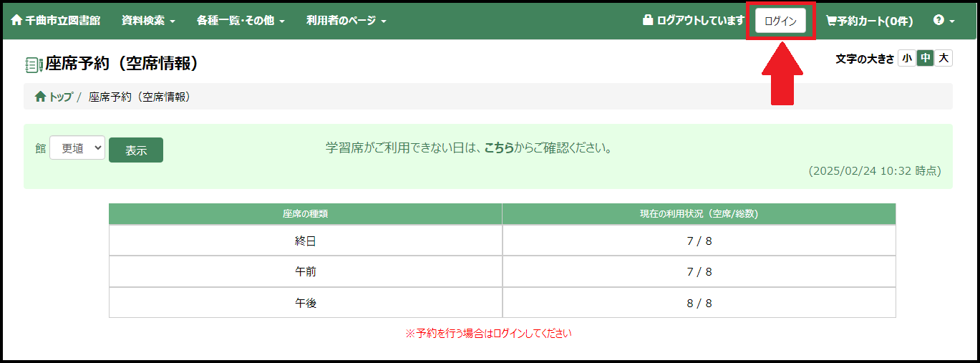Open the 館 dropdown showing 更埴
This screenshot has height=363, width=980.
(77, 148)
